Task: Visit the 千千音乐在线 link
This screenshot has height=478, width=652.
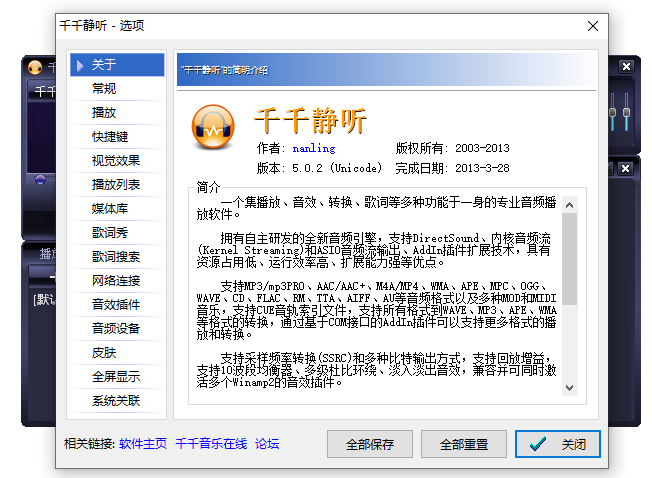Action: pyautogui.click(x=211, y=444)
